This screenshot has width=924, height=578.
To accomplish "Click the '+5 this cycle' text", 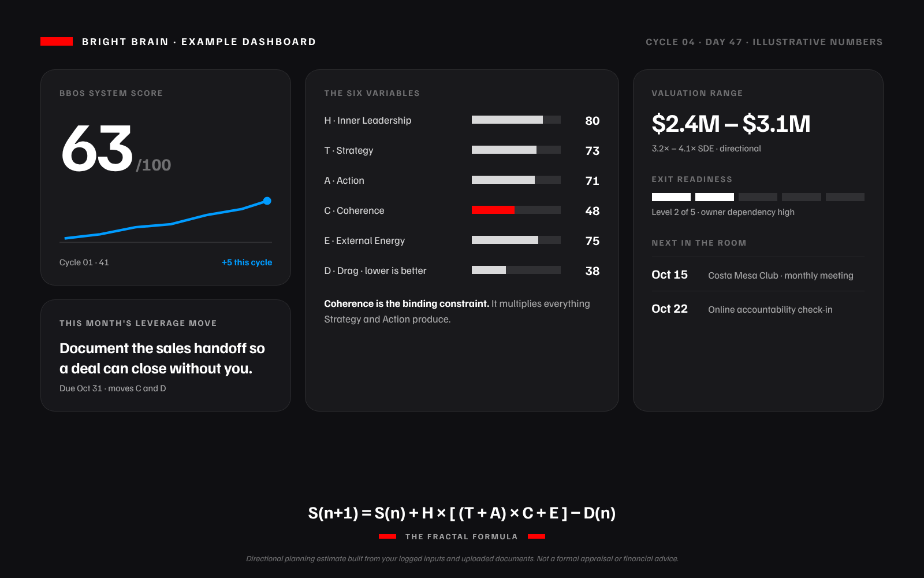I will click(247, 262).
